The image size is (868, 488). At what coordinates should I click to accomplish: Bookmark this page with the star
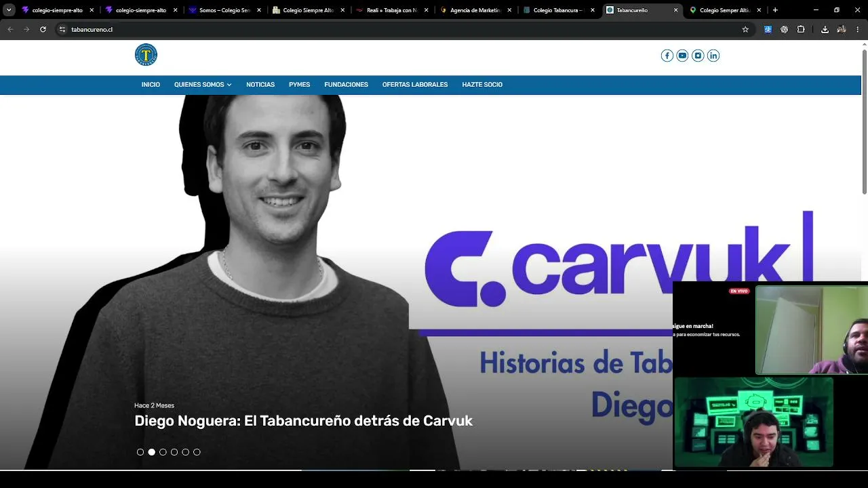[x=745, y=29]
